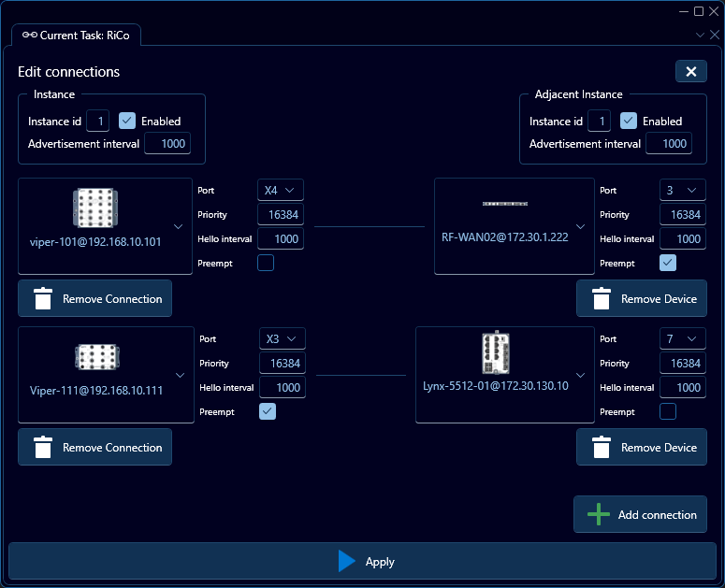725x588 pixels.
Task: Click the viper-101 device image
Action: click(x=95, y=208)
